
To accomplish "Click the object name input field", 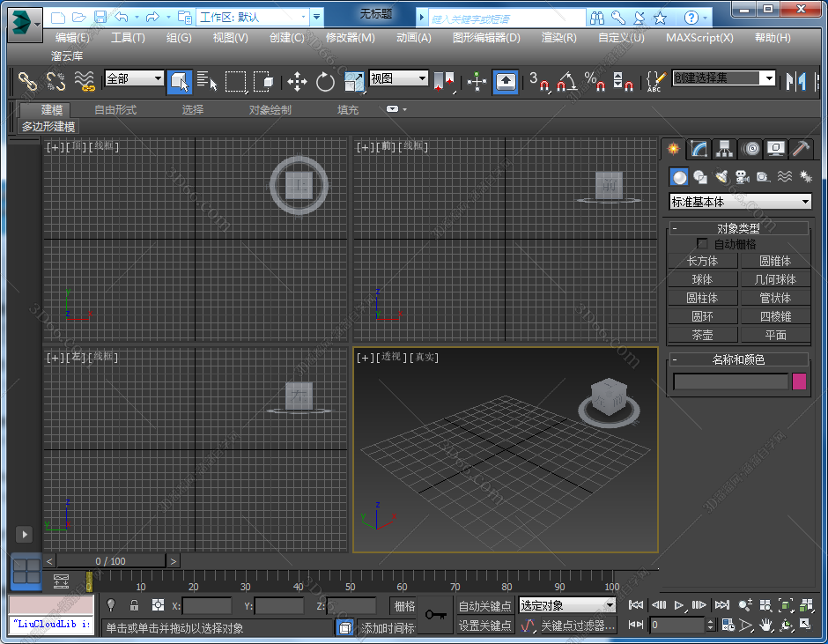I will coord(731,381).
